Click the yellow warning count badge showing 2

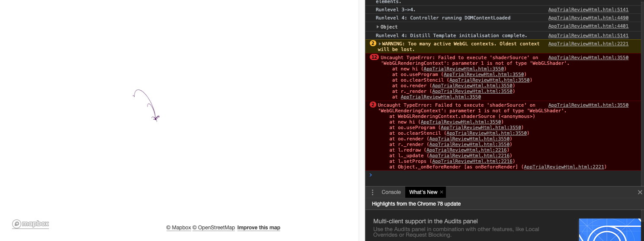pos(373,44)
